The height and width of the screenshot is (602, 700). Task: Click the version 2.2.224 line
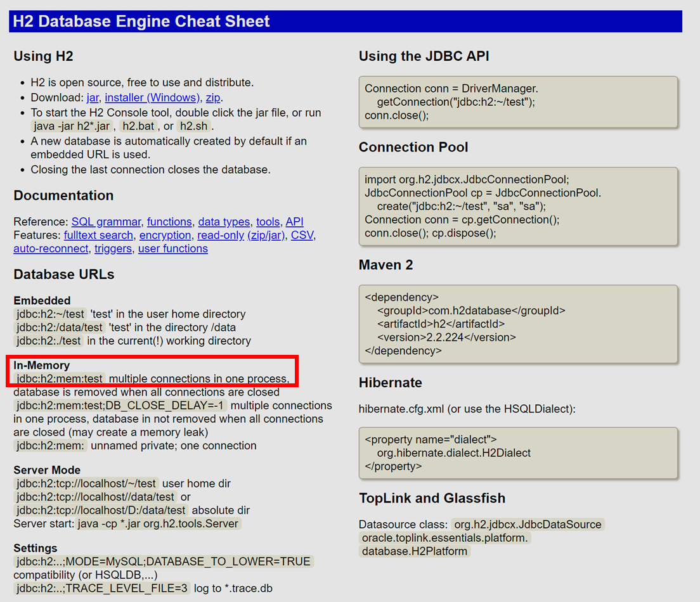point(446,337)
